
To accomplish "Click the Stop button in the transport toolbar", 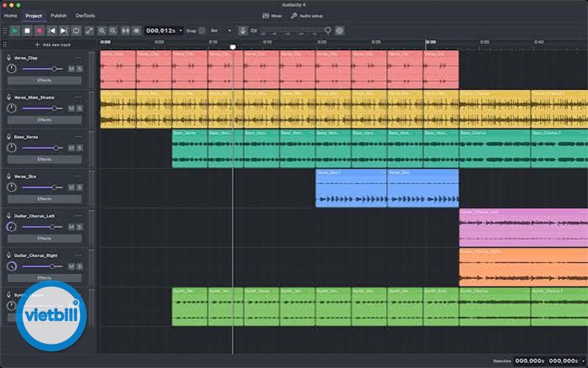I will tap(27, 31).
